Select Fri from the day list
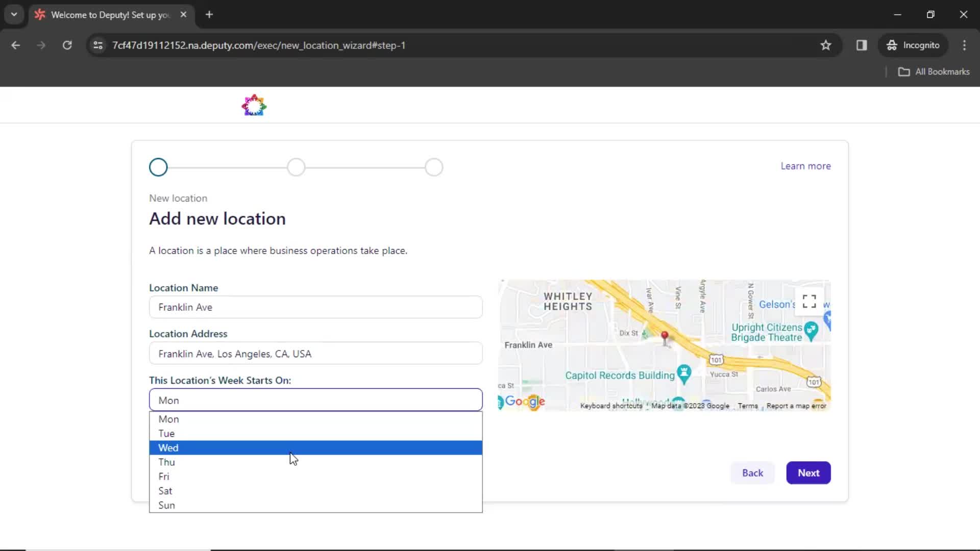 click(x=163, y=475)
